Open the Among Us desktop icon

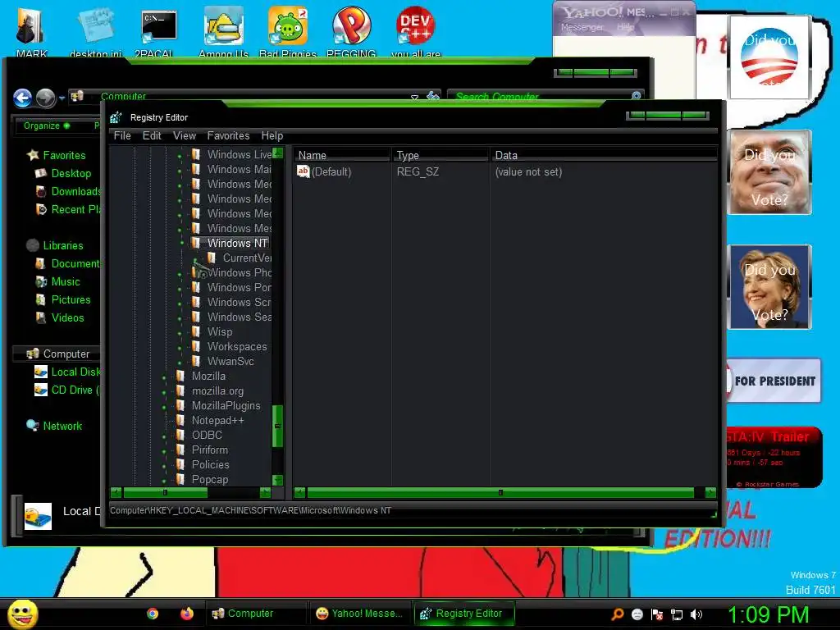223,31
